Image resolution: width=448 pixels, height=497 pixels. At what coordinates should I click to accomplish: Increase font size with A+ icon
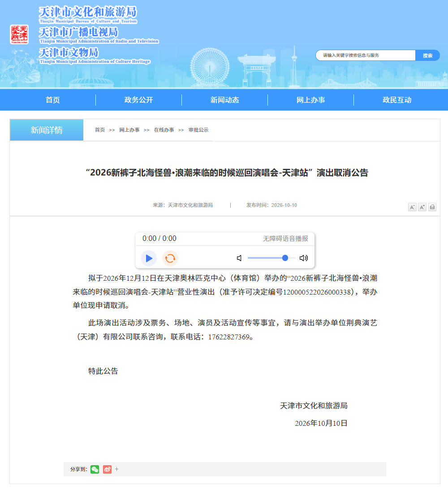point(422,207)
